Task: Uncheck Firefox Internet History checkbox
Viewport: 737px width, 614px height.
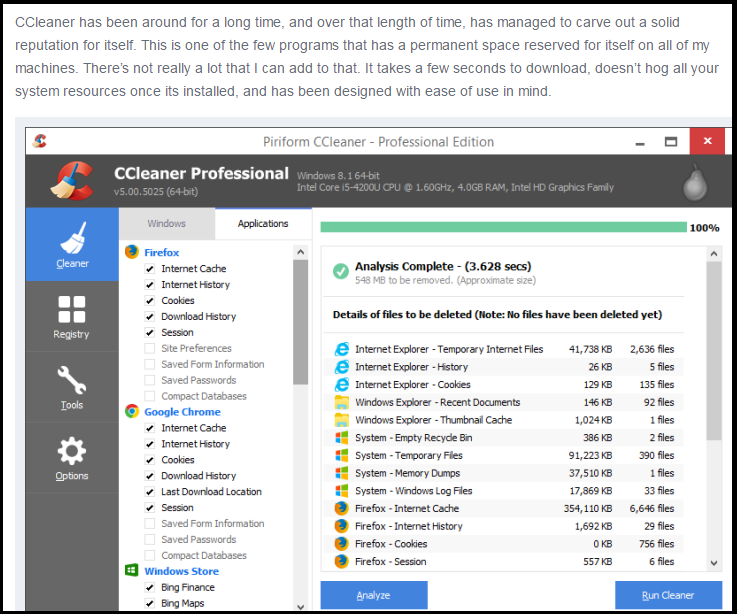Action: (150, 285)
